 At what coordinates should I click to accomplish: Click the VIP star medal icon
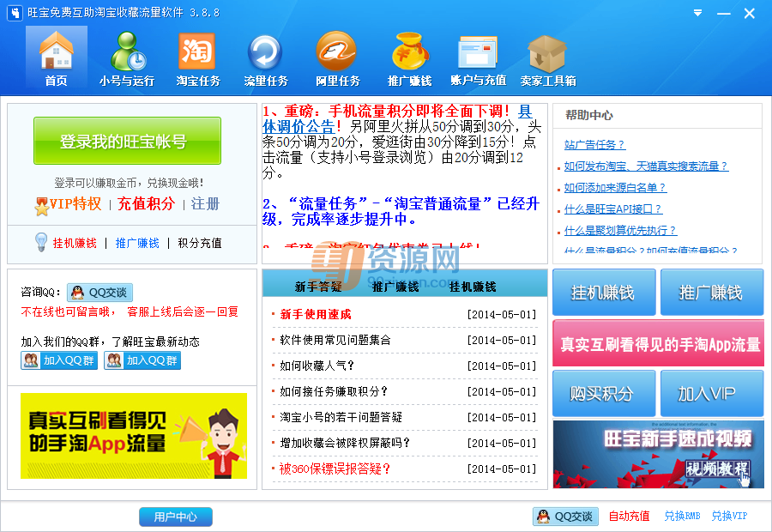pos(42,206)
